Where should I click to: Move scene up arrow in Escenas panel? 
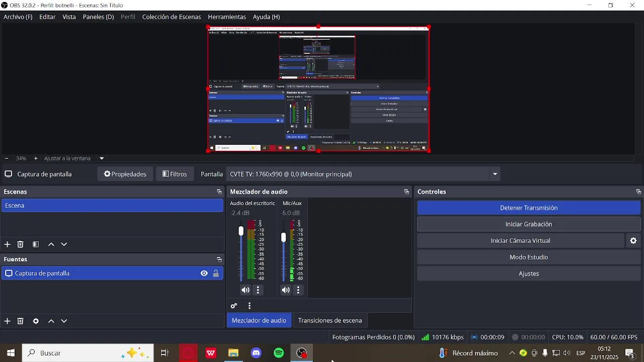pos(51,244)
